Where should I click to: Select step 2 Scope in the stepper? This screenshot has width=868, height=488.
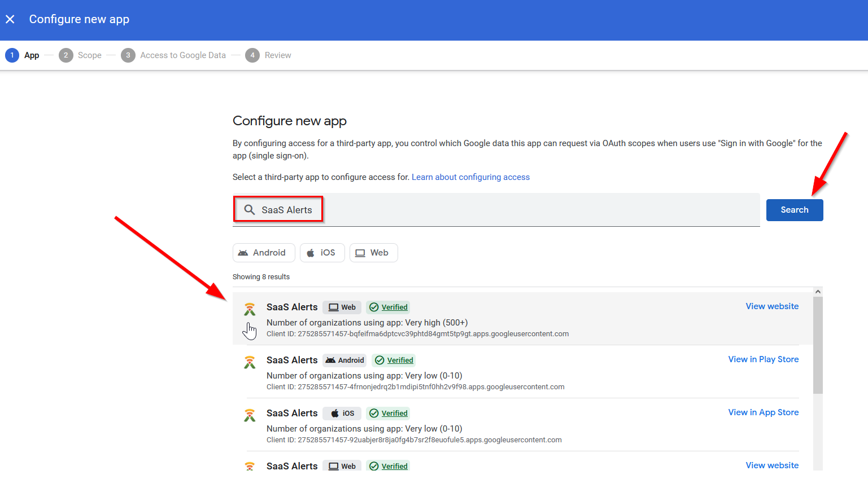click(x=80, y=55)
